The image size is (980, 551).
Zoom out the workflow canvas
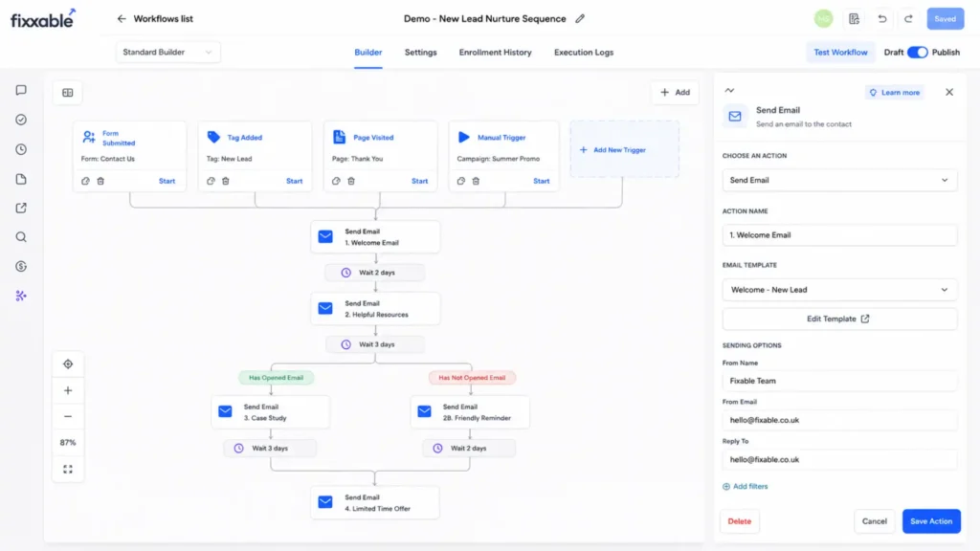(x=68, y=417)
